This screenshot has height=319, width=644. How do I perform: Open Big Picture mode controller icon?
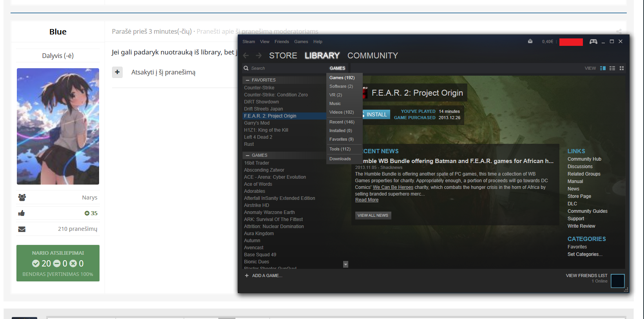593,41
